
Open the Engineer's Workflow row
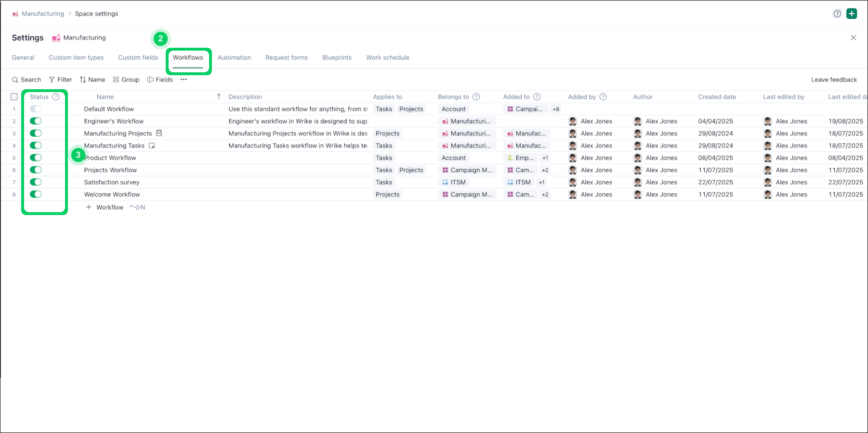114,121
